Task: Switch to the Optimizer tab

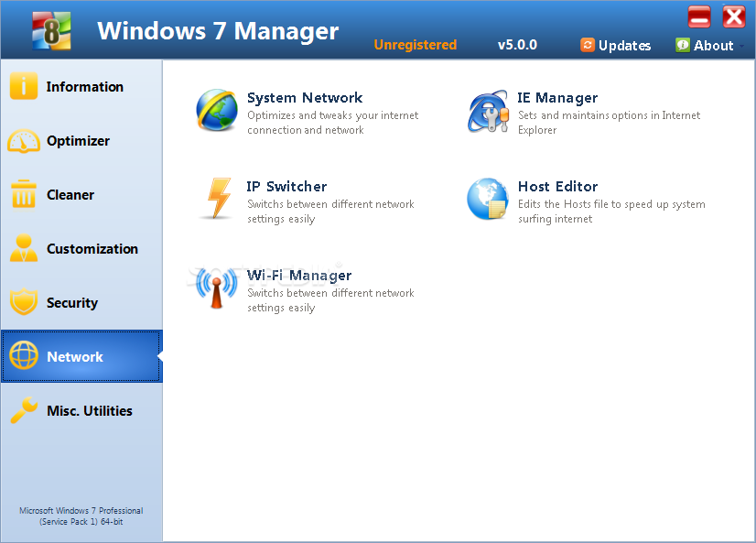Action: click(81, 141)
